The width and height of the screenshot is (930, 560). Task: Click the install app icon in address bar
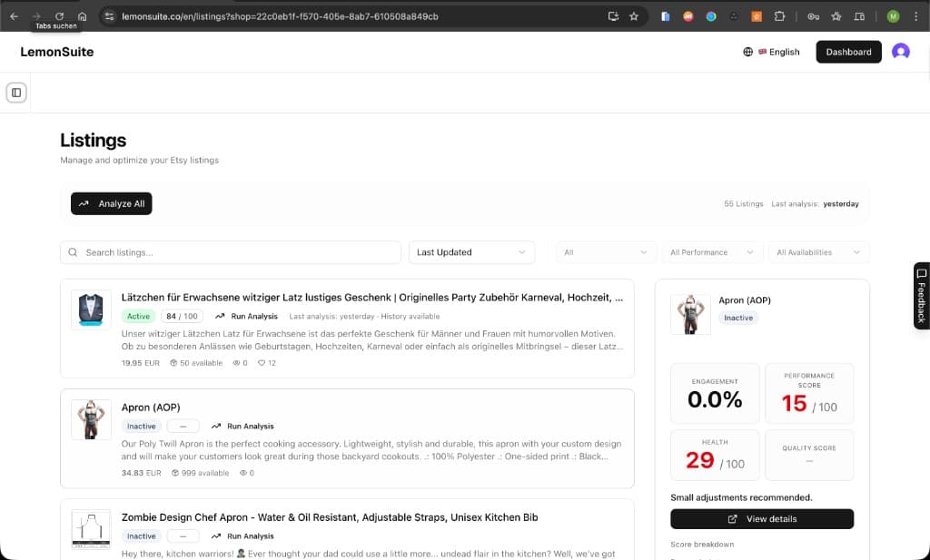(x=613, y=16)
